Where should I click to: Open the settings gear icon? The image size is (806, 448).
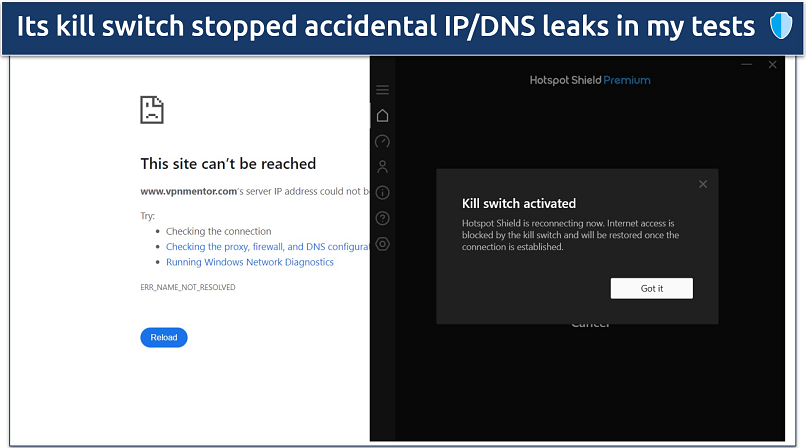point(382,244)
